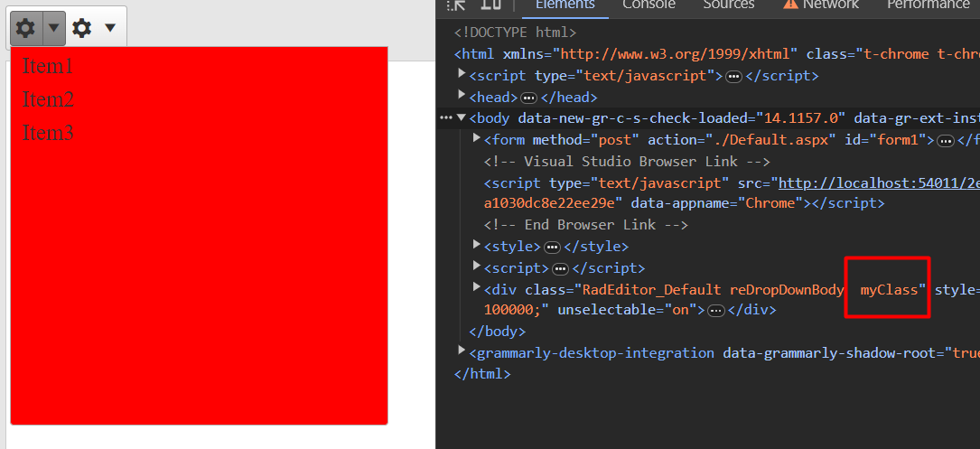
Task: Click the second gear toolbar icon
Action: [x=82, y=28]
